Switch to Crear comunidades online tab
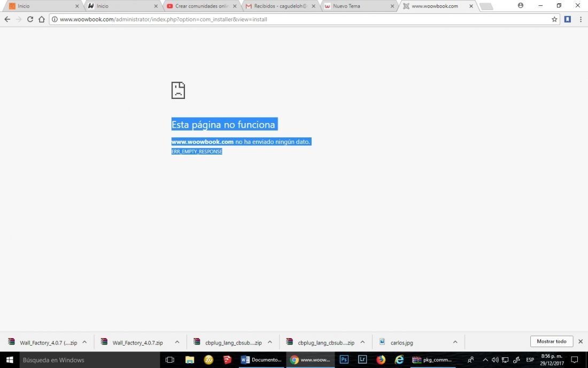588x368 pixels. [x=200, y=6]
